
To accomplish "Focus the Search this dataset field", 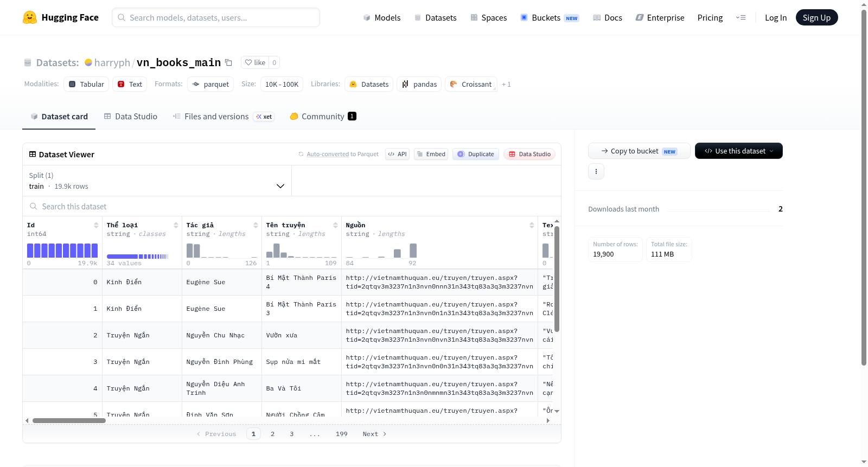I will pos(292,207).
